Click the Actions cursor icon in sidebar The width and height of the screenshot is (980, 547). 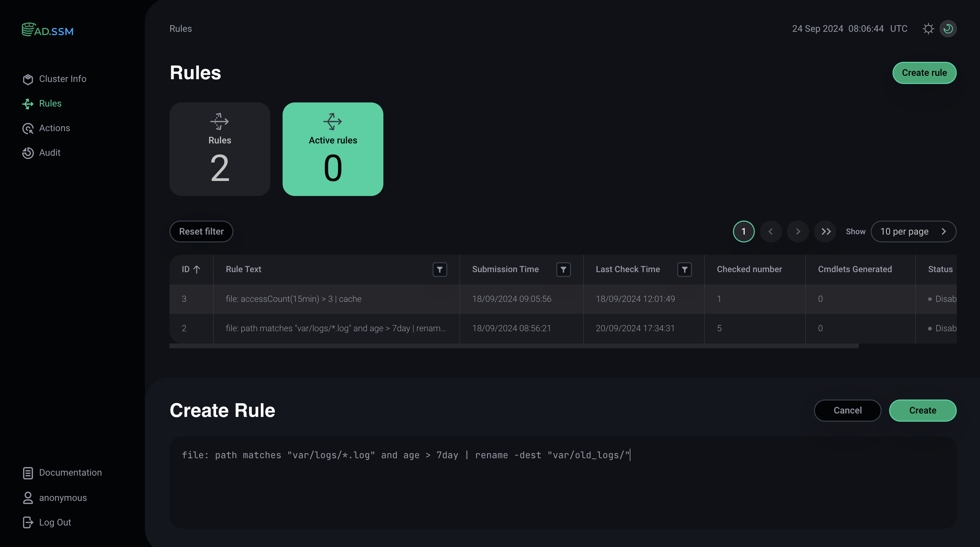28,128
